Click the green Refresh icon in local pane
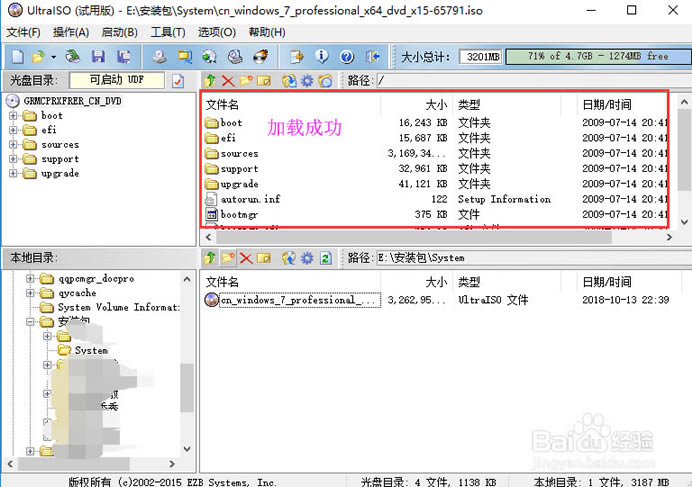The height and width of the screenshot is (487, 692). tap(326, 258)
